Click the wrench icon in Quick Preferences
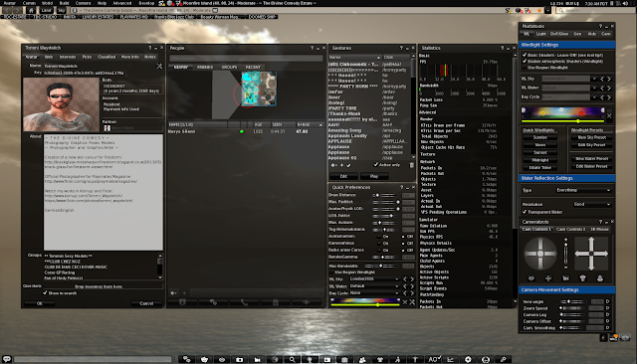Viewport: 637px width, 364px height. click(x=412, y=302)
